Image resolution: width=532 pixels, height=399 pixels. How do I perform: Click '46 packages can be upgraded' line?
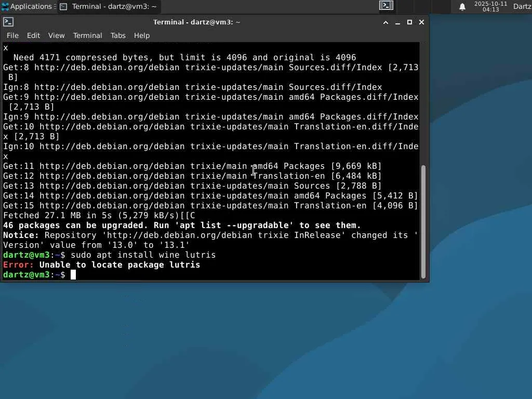coord(182,225)
